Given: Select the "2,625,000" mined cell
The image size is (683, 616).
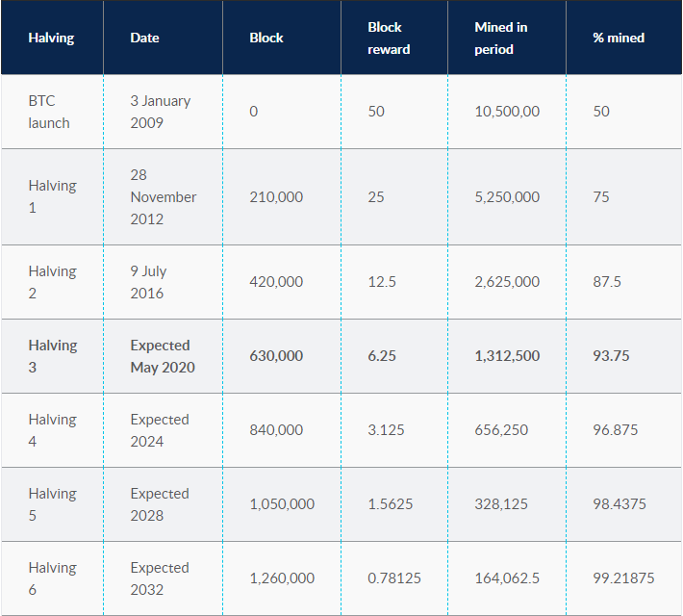Looking at the screenshot, I should pos(507,282).
